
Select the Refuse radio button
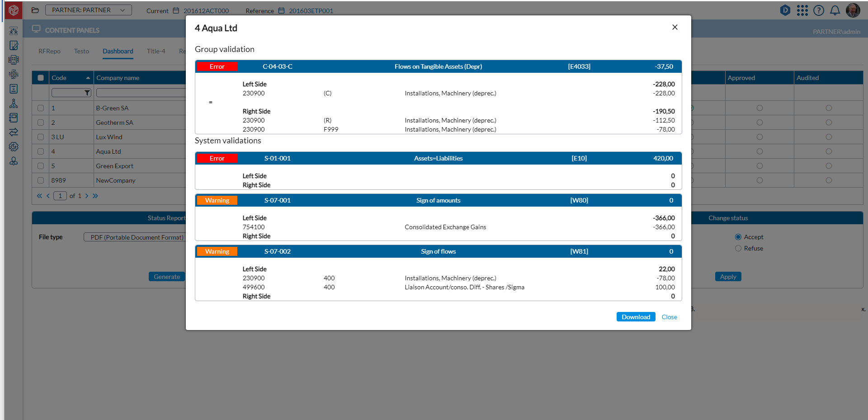[738, 248]
